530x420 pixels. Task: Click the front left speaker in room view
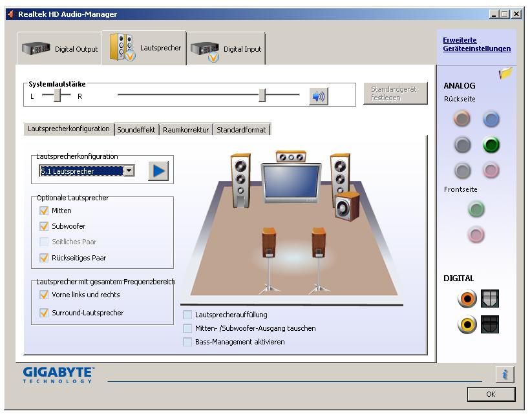(x=240, y=180)
